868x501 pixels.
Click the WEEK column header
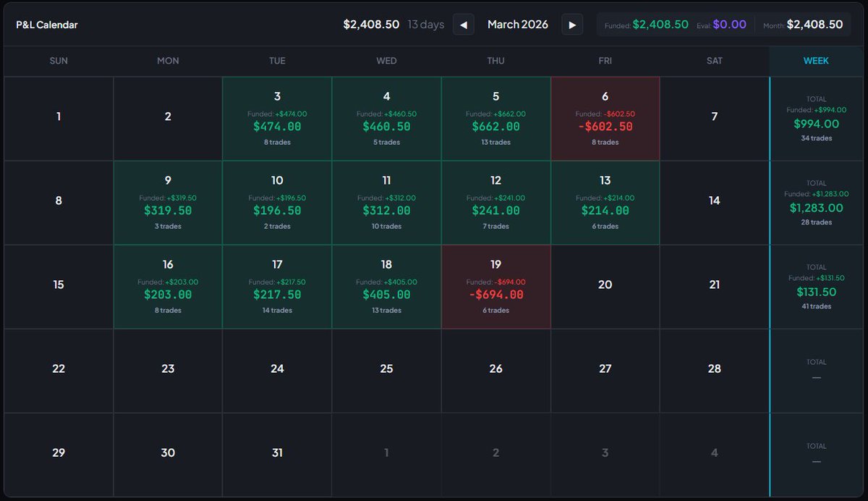click(x=817, y=61)
